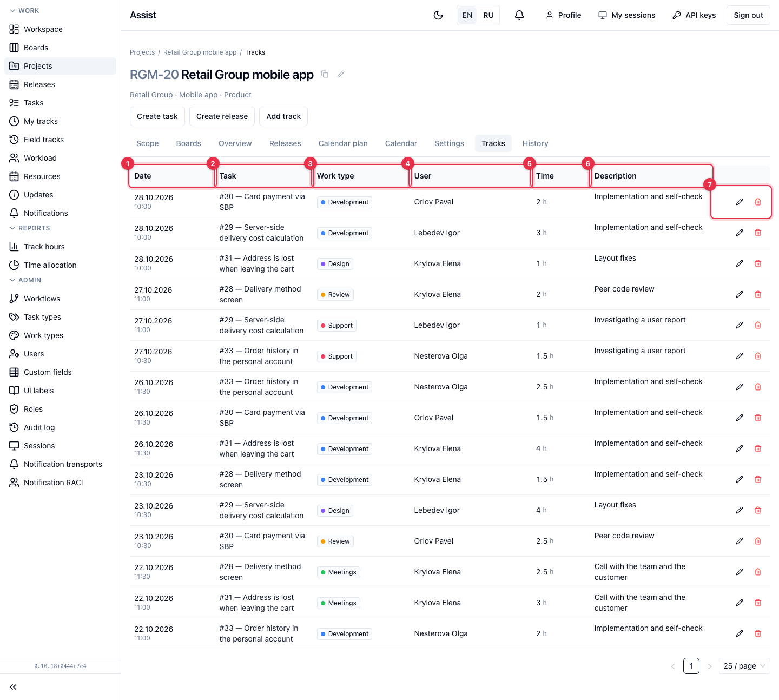Open the Projects breadcrumb link
The height and width of the screenshot is (700, 779).
(142, 52)
